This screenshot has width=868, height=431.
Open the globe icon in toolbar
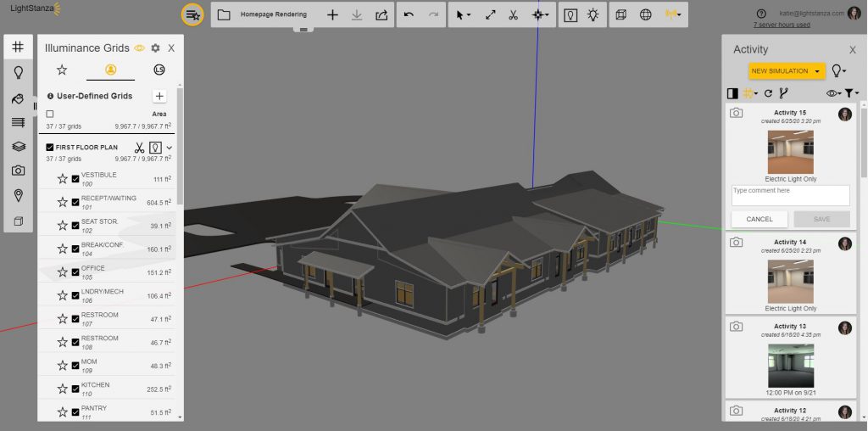pos(645,15)
